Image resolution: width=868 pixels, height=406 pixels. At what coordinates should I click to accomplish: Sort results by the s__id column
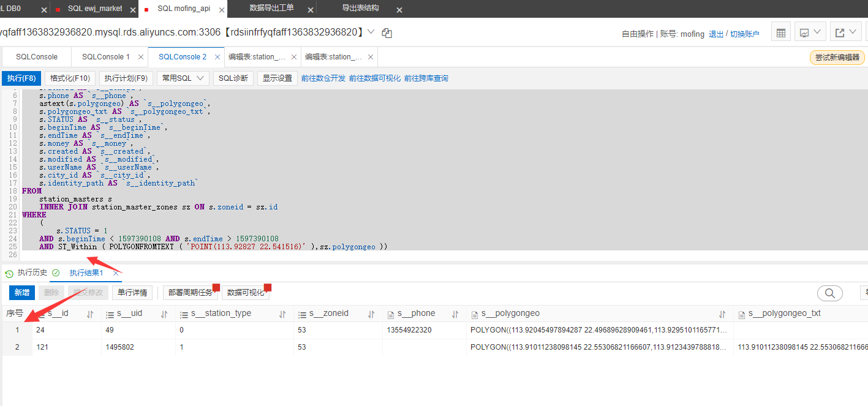coord(89,313)
